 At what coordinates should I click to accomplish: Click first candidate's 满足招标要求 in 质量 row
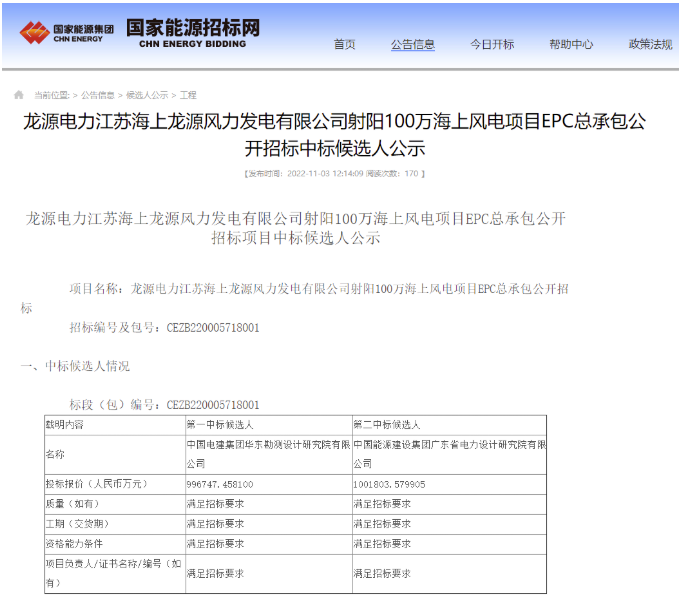215,504
